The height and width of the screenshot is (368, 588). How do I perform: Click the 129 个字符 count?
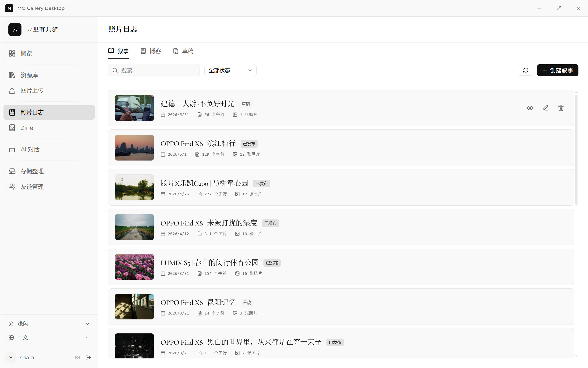(213, 154)
